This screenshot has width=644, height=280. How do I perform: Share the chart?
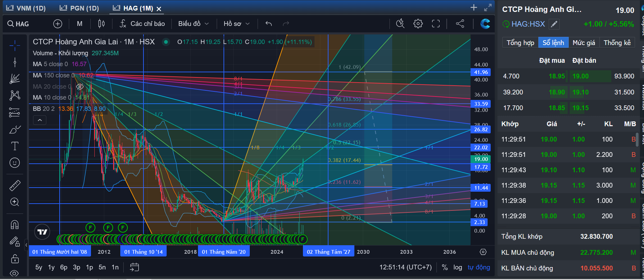point(460,24)
